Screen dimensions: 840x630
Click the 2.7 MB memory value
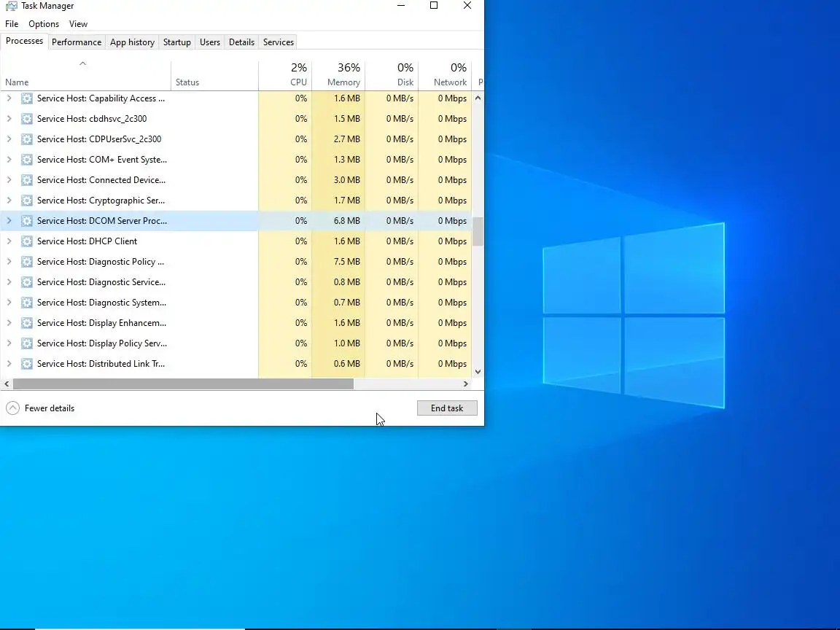[x=346, y=139]
